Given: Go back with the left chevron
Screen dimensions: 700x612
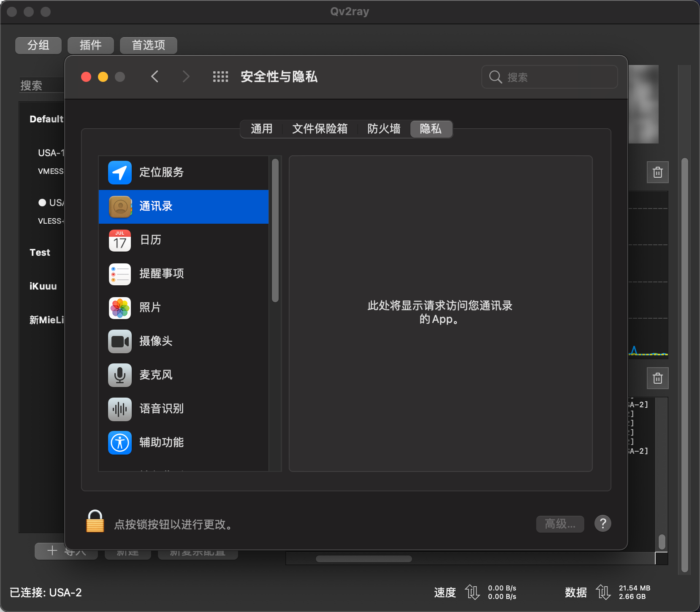Looking at the screenshot, I should 155,77.
